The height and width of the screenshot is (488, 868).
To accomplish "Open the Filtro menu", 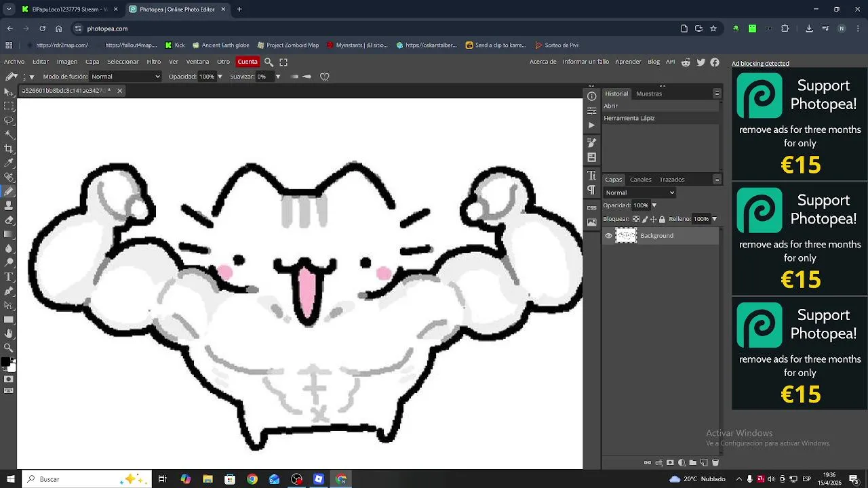I will pos(154,62).
